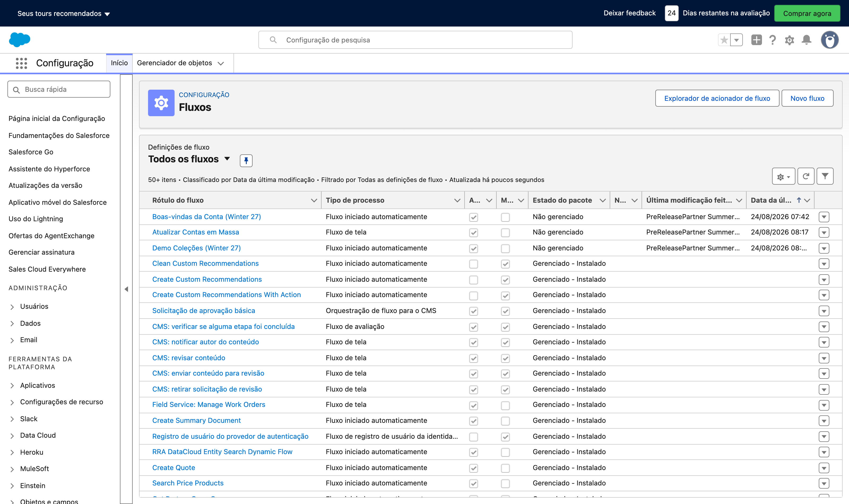Click the favorites star icon
This screenshot has height=504, width=849.
coord(724,40)
